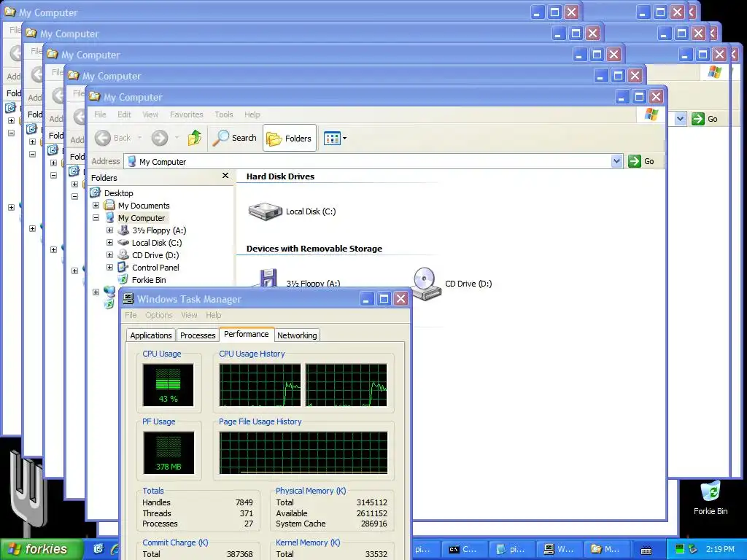
Task: Select the Performance tab
Action: (247, 334)
